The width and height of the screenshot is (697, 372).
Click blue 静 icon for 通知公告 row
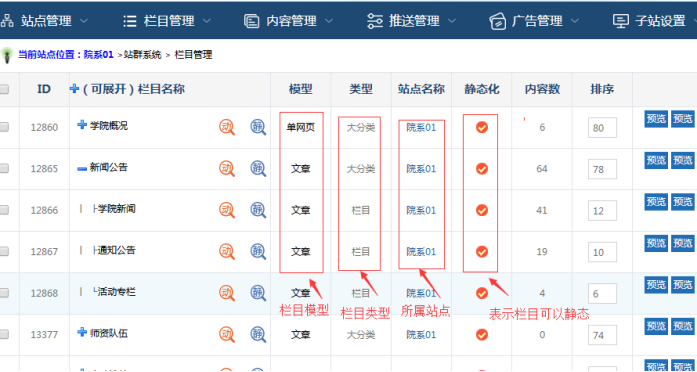pos(258,252)
